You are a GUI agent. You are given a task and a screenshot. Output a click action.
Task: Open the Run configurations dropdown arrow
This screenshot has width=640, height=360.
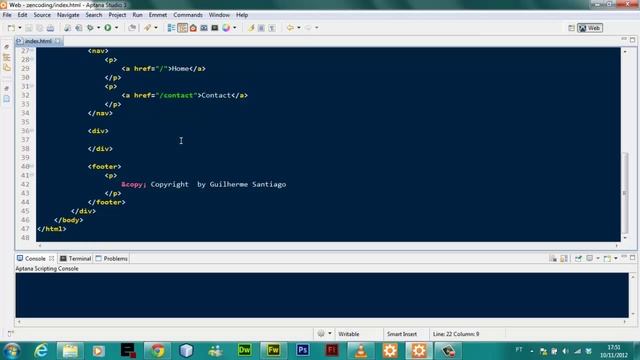coord(116,28)
